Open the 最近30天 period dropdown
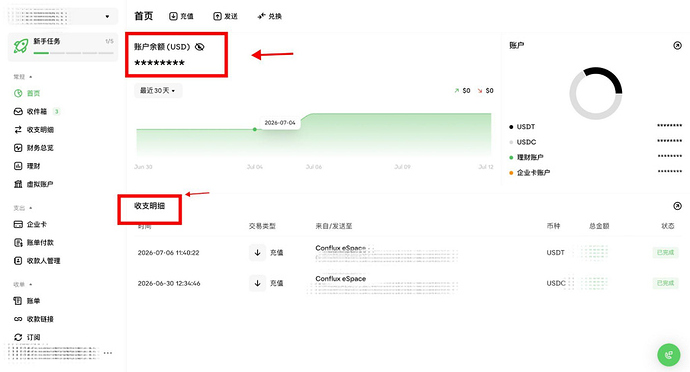 [158, 91]
